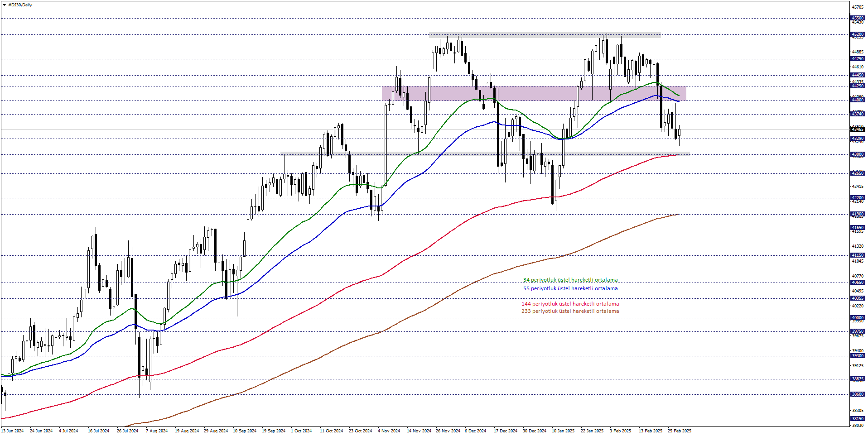Click the 26 Nov 2024 date label
The image size is (868, 436).
[448, 431]
